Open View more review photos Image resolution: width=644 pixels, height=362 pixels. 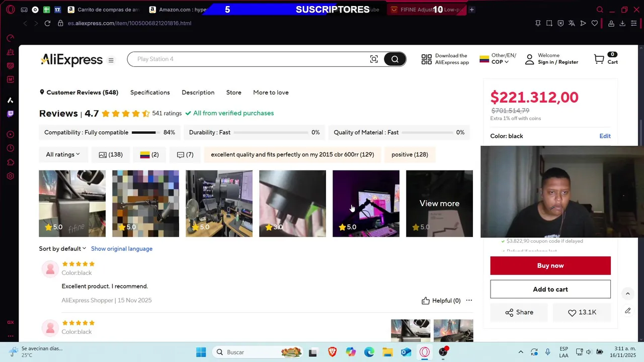point(439,204)
